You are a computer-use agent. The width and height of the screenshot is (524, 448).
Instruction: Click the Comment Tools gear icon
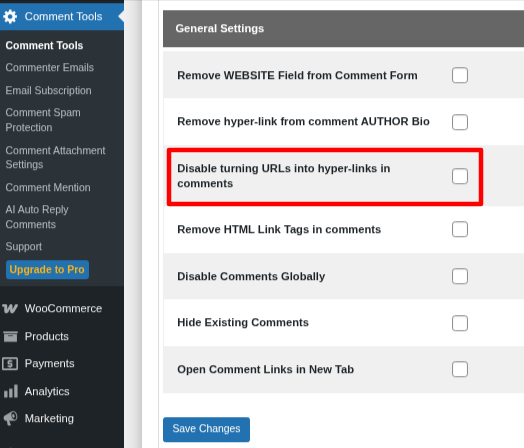10,16
